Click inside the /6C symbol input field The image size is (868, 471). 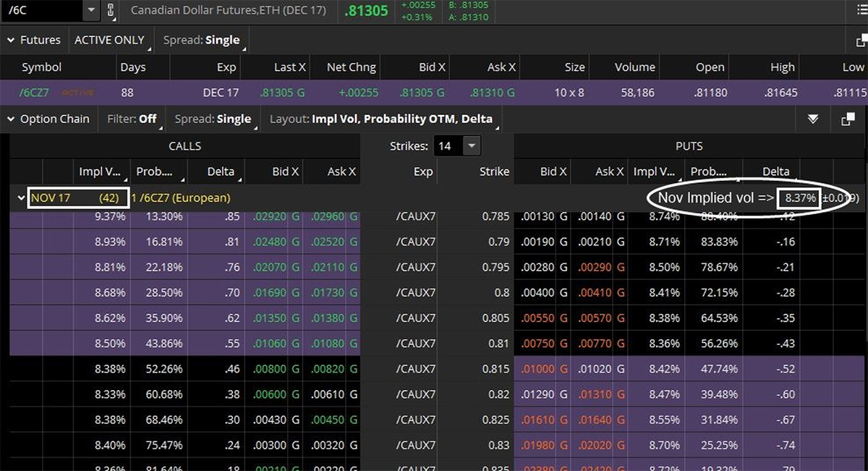[x=40, y=11]
